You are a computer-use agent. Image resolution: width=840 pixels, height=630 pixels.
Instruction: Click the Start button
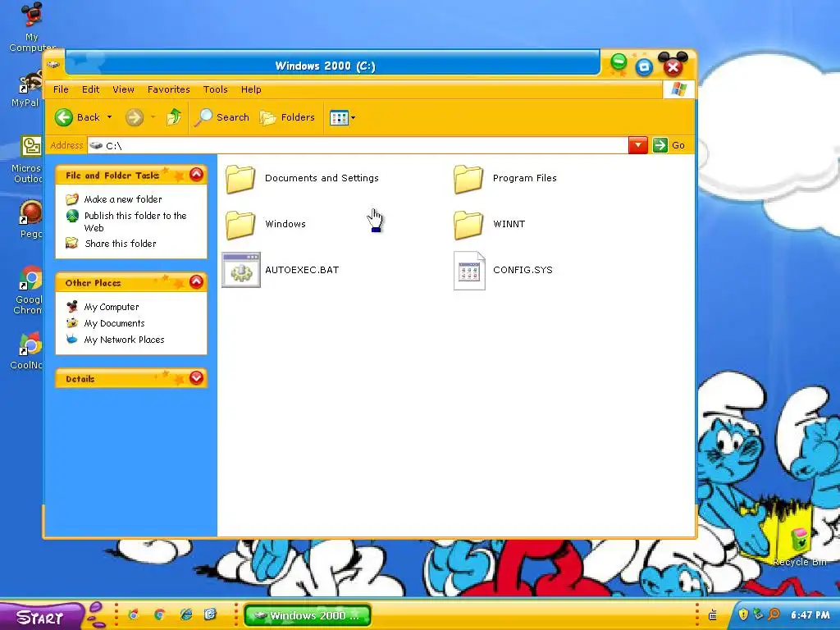[x=40, y=616]
